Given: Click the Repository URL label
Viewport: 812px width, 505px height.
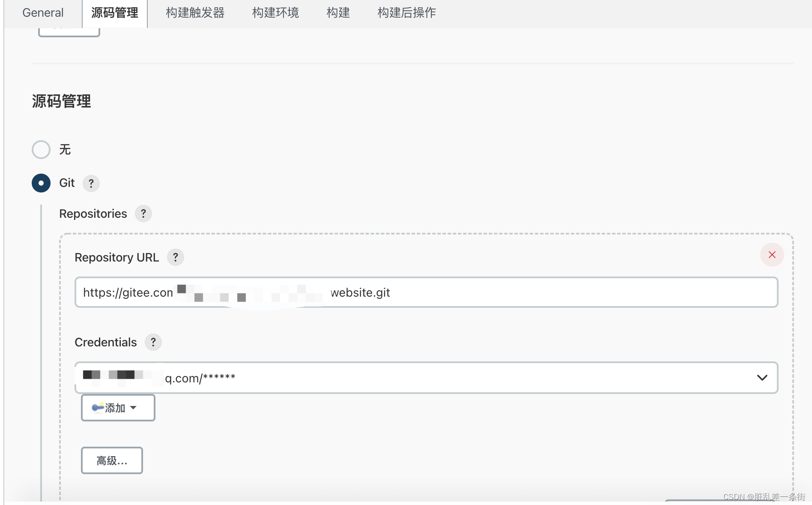Looking at the screenshot, I should coord(116,257).
